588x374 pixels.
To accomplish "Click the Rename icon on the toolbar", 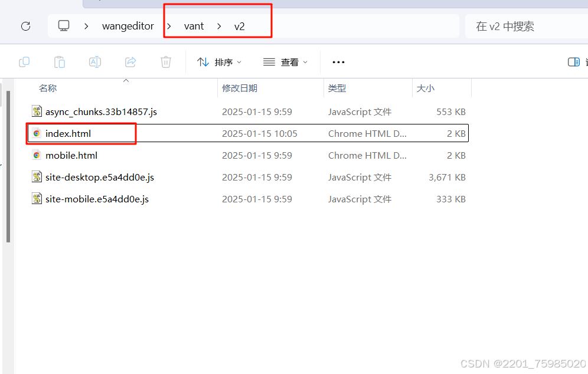I will 94,61.
